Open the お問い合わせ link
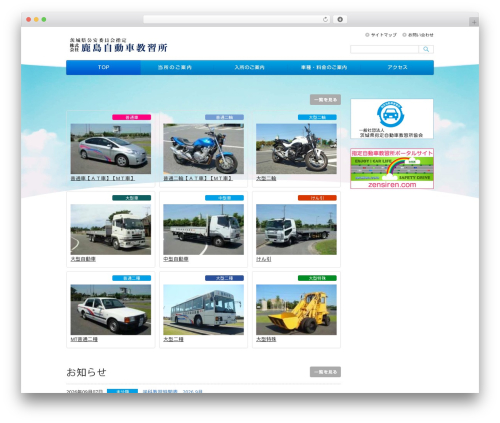Screen dimensions: 500x423 click(x=418, y=35)
